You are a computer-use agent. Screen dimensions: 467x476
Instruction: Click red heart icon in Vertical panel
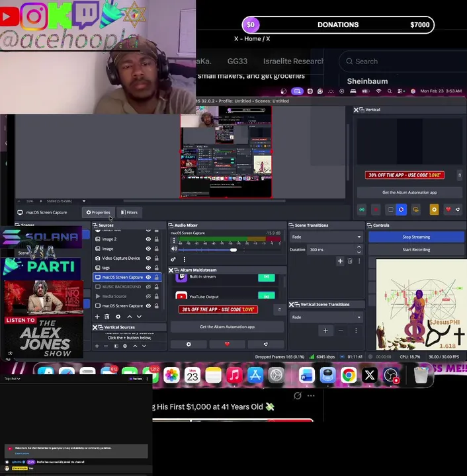448,209
